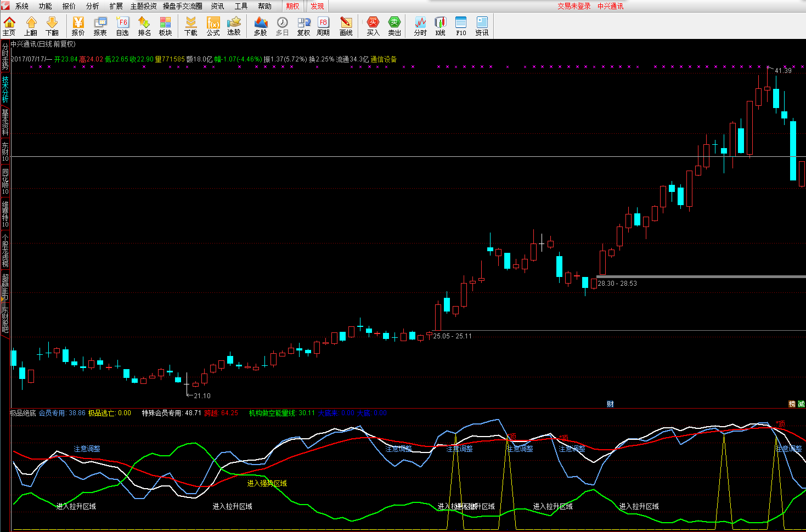The height and width of the screenshot is (532, 806).
Task: Open the 系统 menu
Action: [x=22, y=6]
